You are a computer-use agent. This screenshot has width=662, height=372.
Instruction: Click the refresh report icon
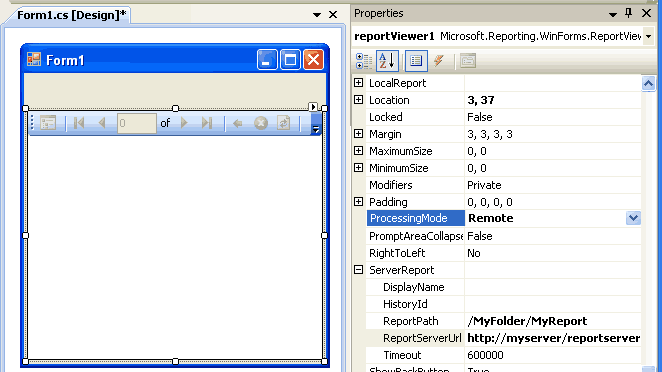click(283, 123)
